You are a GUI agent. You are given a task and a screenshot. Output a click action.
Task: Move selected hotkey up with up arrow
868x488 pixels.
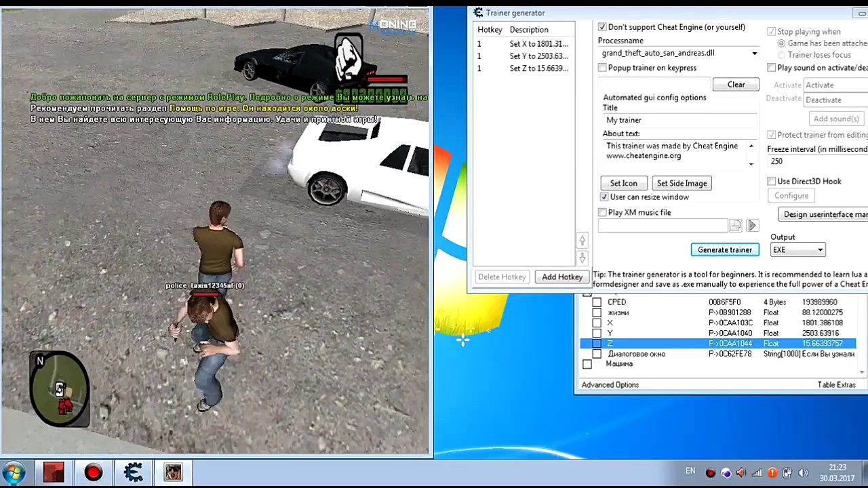(x=582, y=241)
